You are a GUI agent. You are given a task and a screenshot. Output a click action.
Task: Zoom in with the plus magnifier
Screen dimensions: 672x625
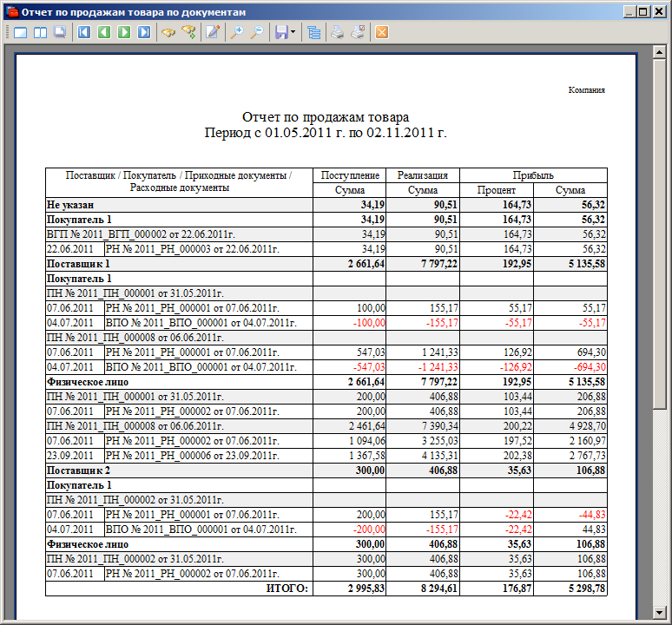(236, 33)
